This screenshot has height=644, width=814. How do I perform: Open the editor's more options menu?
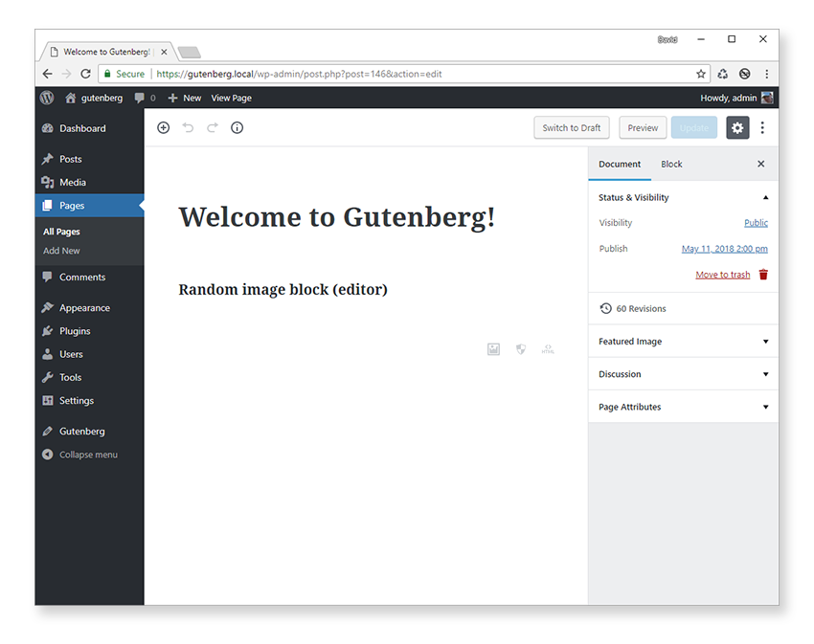pyautogui.click(x=762, y=127)
